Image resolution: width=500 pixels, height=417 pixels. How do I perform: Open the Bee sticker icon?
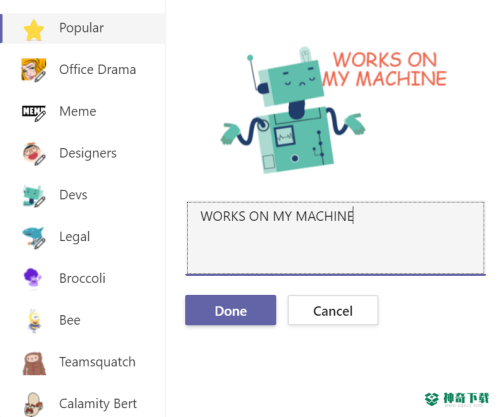click(34, 321)
